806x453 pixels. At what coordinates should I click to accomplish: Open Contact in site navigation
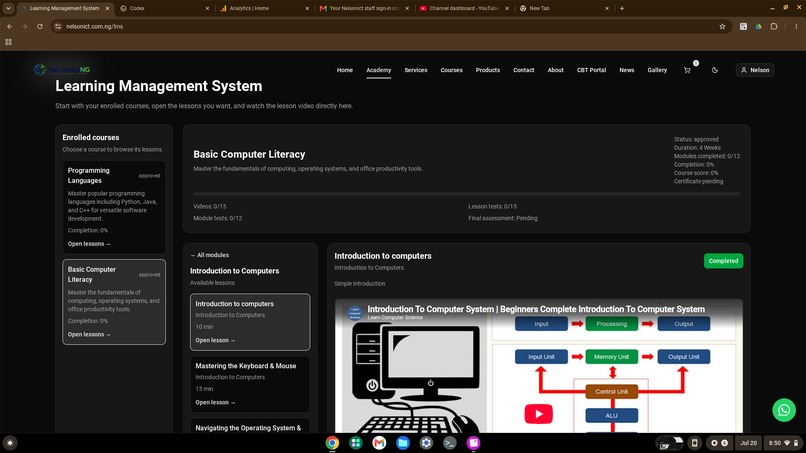pyautogui.click(x=523, y=70)
